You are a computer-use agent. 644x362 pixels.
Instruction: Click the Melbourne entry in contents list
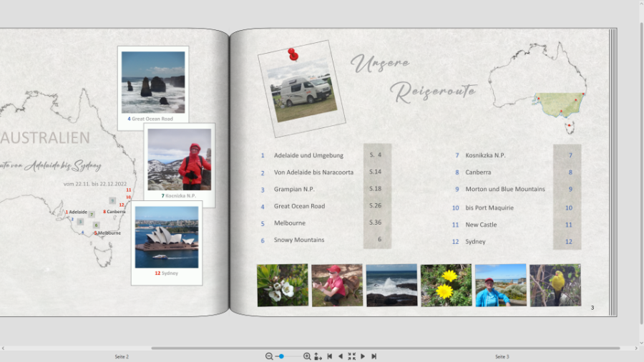point(290,223)
